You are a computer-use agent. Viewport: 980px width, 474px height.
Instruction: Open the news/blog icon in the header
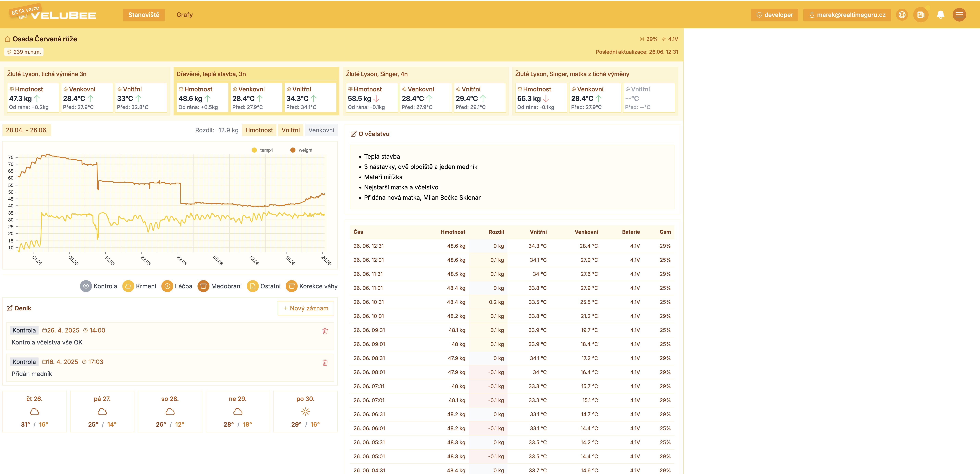(x=921, y=14)
